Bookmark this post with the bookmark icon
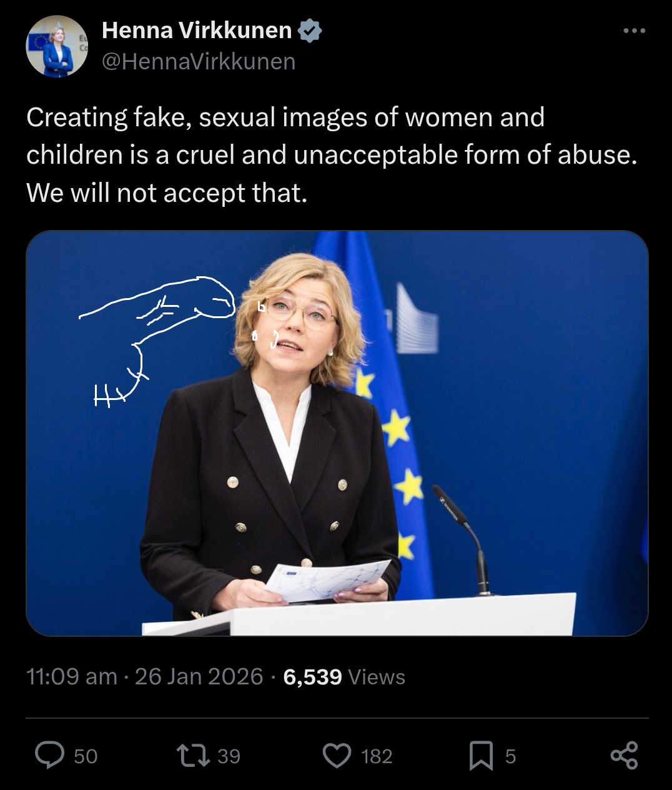The image size is (672, 790). click(x=481, y=756)
